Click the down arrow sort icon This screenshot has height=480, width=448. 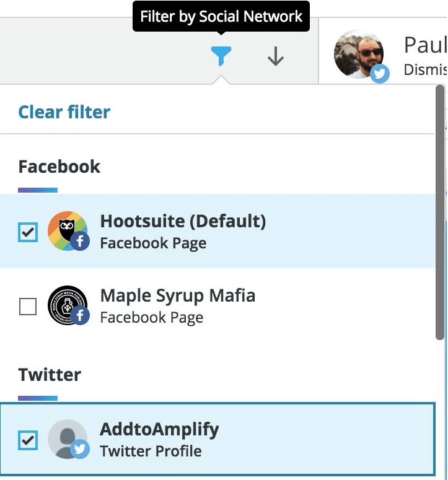(275, 57)
